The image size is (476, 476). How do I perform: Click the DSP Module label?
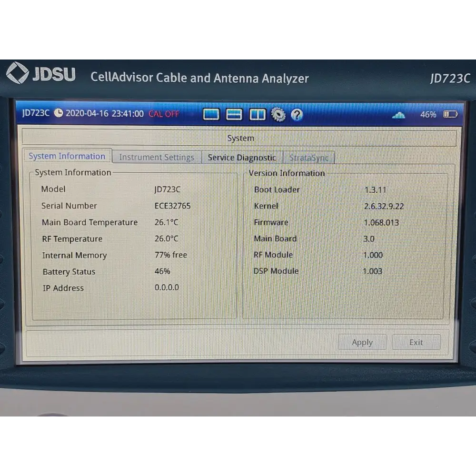276,271
